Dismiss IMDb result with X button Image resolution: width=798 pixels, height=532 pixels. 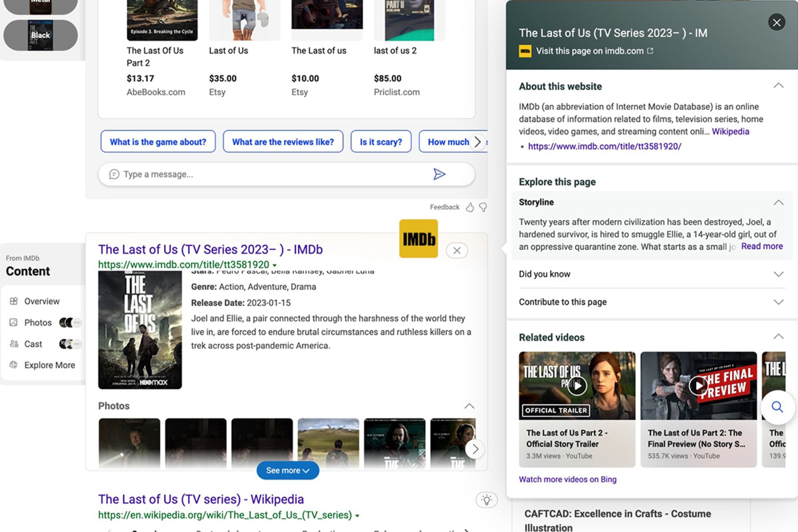[x=457, y=251]
